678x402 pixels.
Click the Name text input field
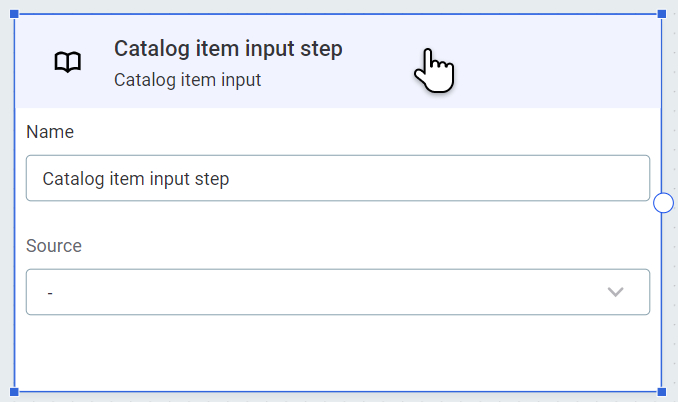[337, 178]
